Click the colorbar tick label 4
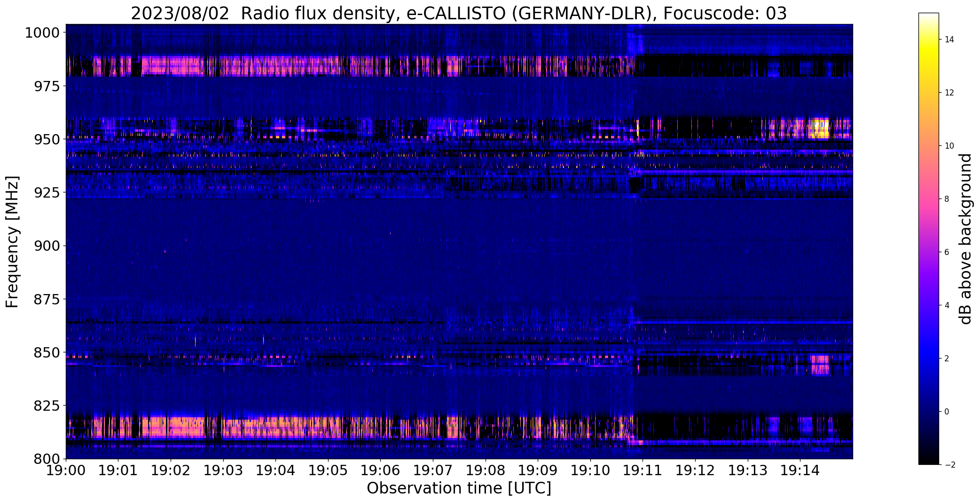This screenshot has width=980, height=502. (947, 305)
